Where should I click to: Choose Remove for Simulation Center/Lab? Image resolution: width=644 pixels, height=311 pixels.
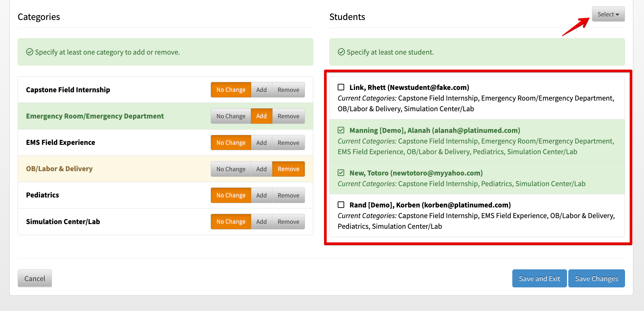[x=288, y=222]
